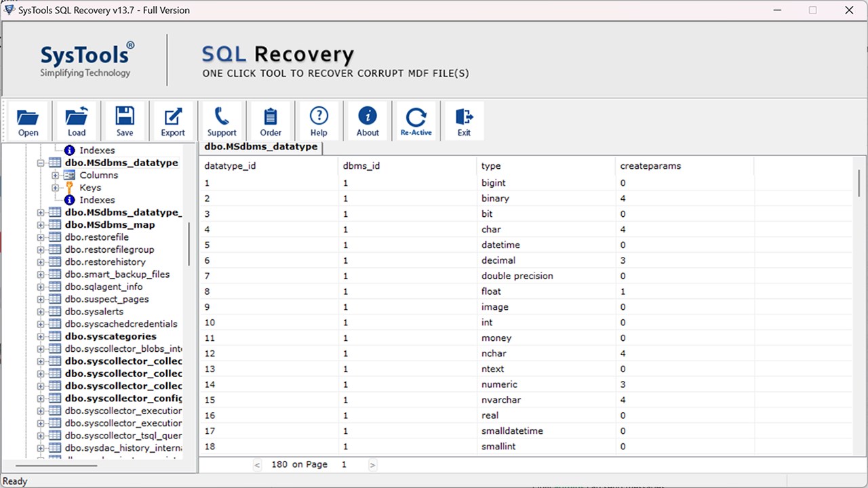Viewport: 868px width, 488px height.
Task: Click the createparams column header
Action: click(x=684, y=166)
